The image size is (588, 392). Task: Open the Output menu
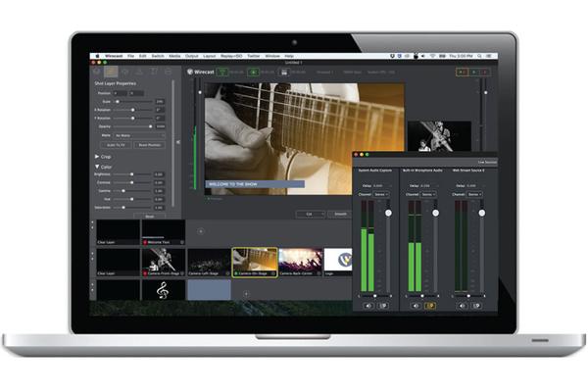click(x=192, y=56)
